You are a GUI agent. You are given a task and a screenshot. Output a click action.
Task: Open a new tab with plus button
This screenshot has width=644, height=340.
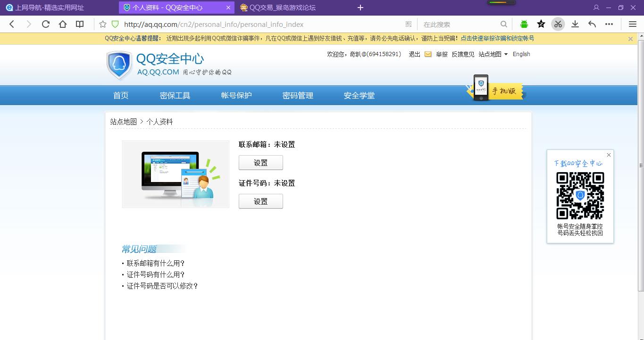coord(360,8)
